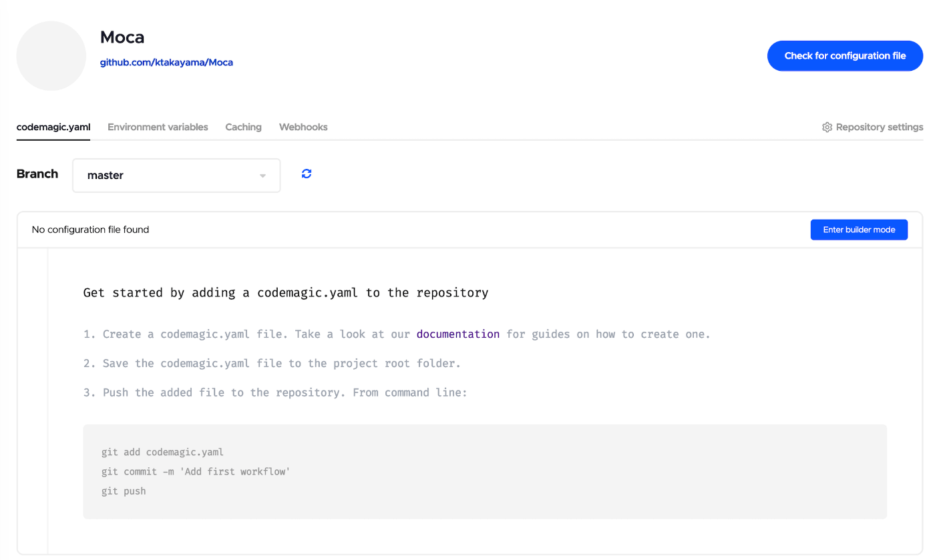Click step 3 Push the added file text
This screenshot has height=560, width=935.
(275, 392)
